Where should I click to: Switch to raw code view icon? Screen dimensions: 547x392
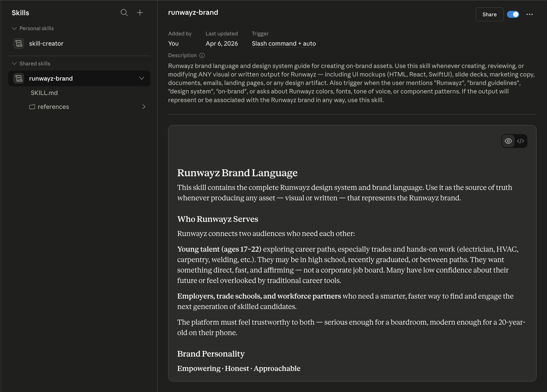click(x=520, y=141)
